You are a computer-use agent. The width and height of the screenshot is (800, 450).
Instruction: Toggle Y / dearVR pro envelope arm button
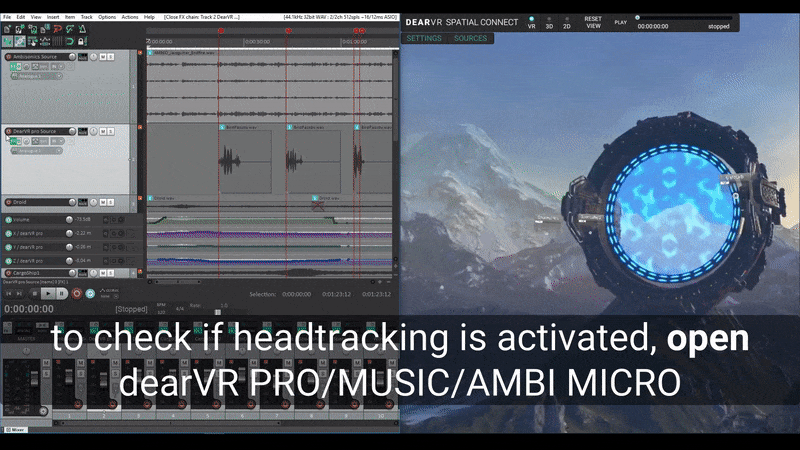pos(8,247)
